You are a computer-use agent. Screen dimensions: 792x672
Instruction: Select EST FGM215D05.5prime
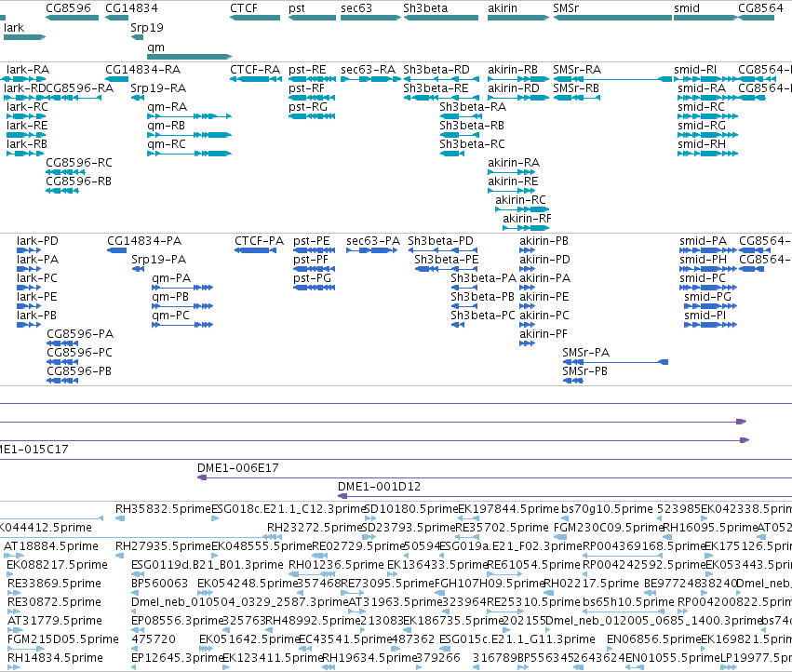coord(62,640)
